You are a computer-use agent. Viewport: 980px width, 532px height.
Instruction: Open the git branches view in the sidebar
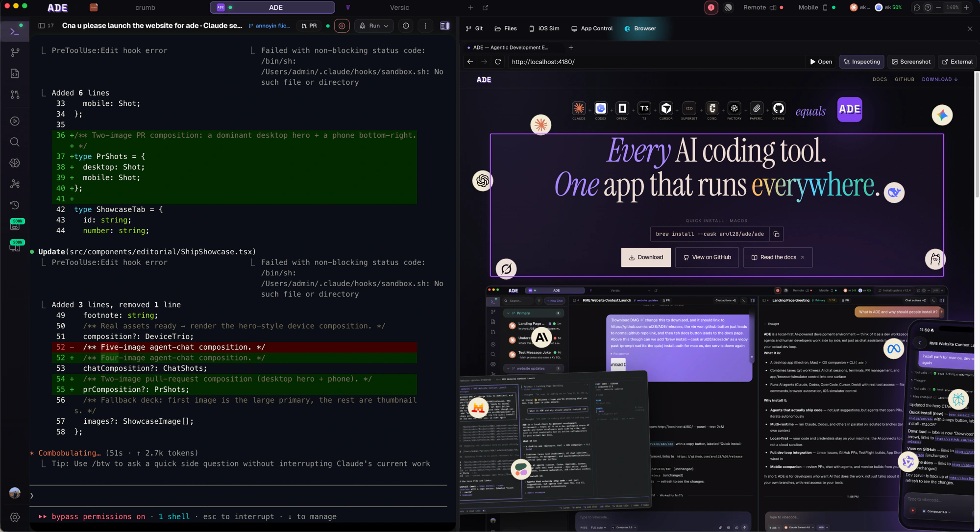pyautogui.click(x=15, y=52)
